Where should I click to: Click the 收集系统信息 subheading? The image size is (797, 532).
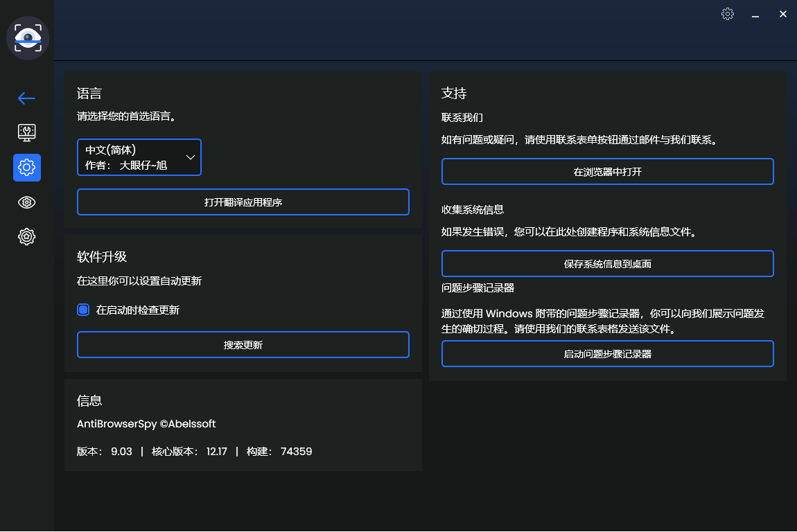(473, 209)
